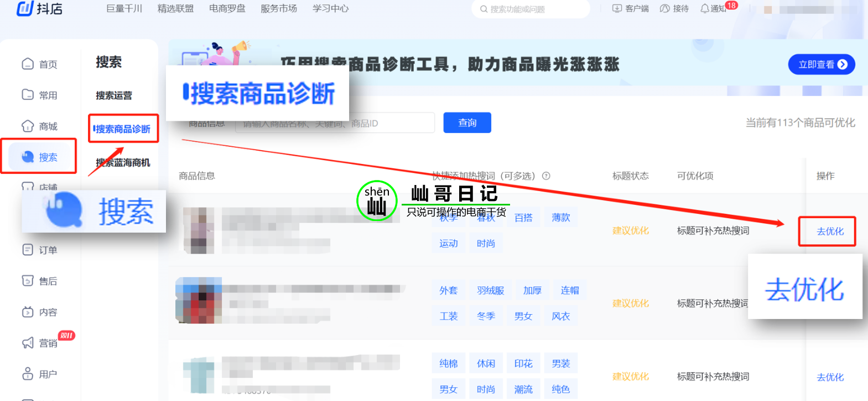Image resolution: width=868 pixels, height=401 pixels.
Task: Toggle the 冬季 hot word tag
Action: coord(486,316)
